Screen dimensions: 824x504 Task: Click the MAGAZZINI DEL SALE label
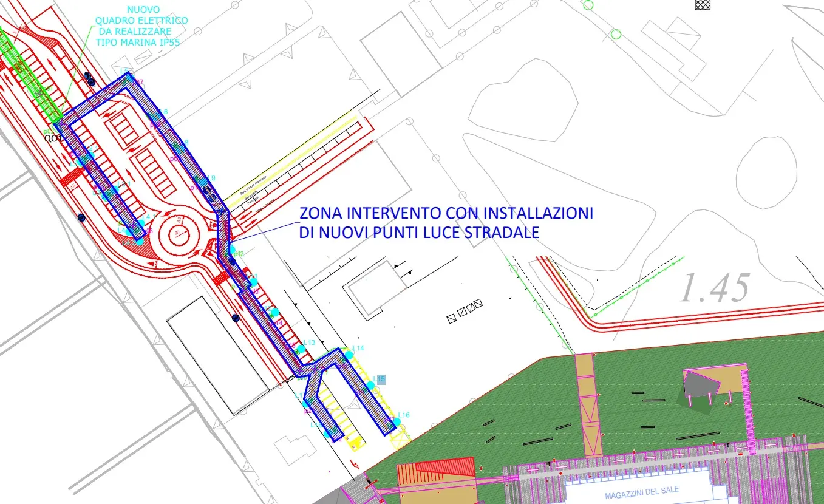[x=642, y=491]
